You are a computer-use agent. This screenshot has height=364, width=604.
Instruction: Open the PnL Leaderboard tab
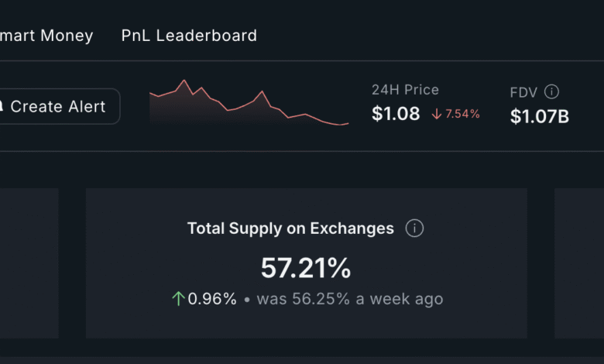[x=189, y=36]
